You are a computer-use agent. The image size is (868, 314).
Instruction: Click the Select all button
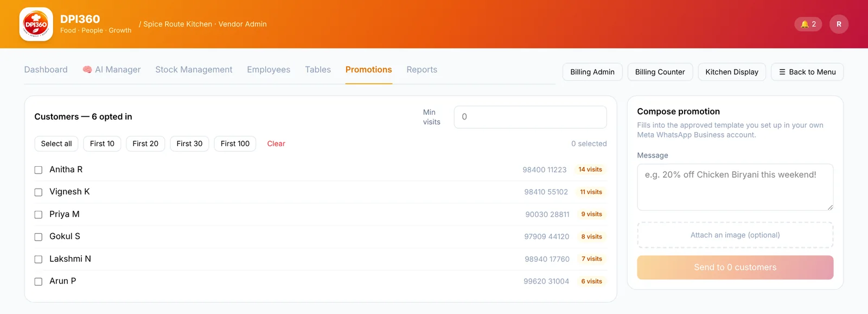pyautogui.click(x=56, y=143)
